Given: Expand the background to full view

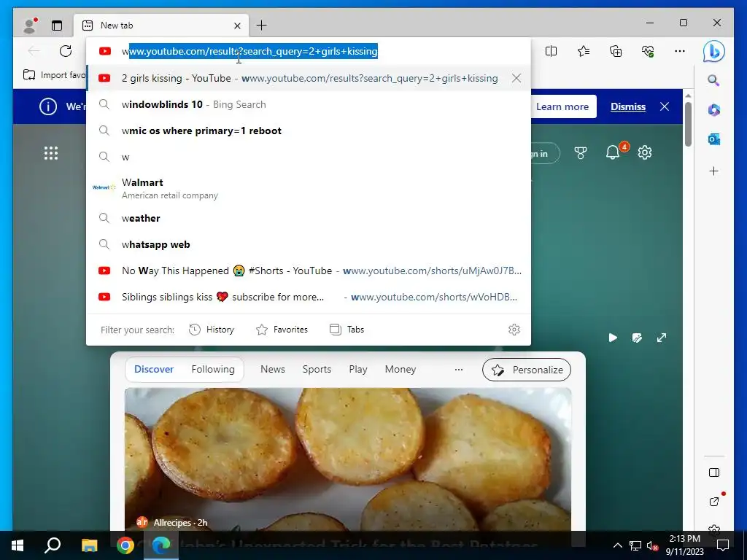Looking at the screenshot, I should pyautogui.click(x=662, y=338).
